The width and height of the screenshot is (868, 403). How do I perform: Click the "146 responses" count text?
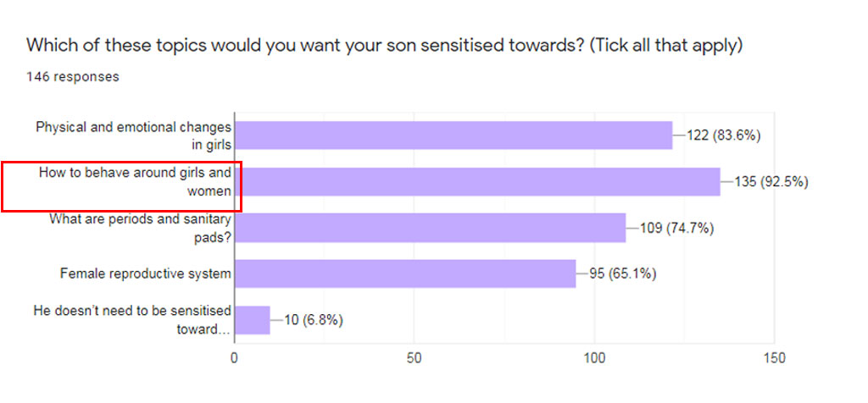coord(73,77)
